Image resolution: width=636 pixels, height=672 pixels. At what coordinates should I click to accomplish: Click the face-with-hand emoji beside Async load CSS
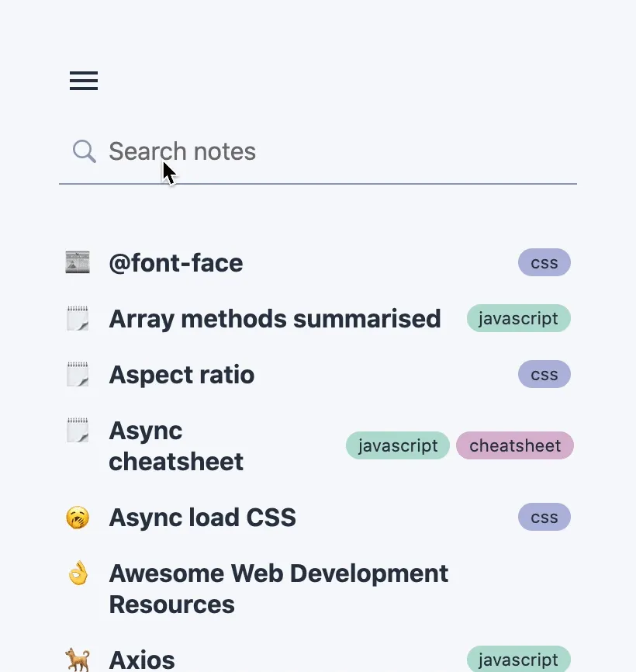(x=78, y=517)
